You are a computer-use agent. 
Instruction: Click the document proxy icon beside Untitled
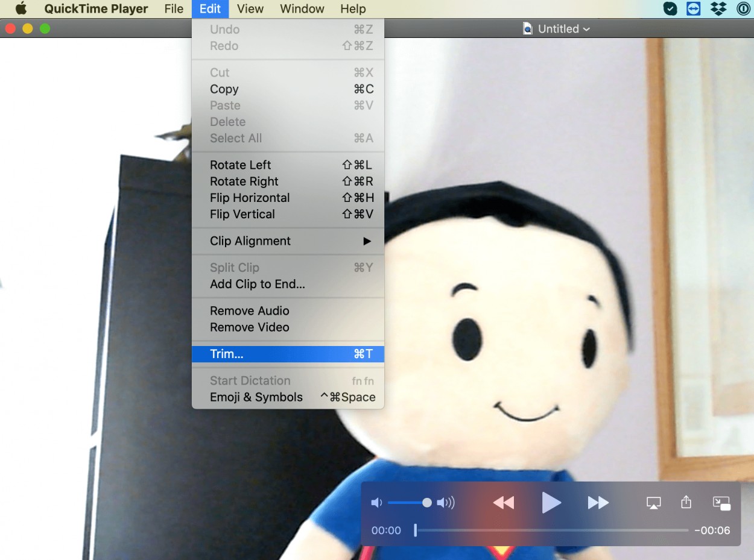pyautogui.click(x=528, y=29)
